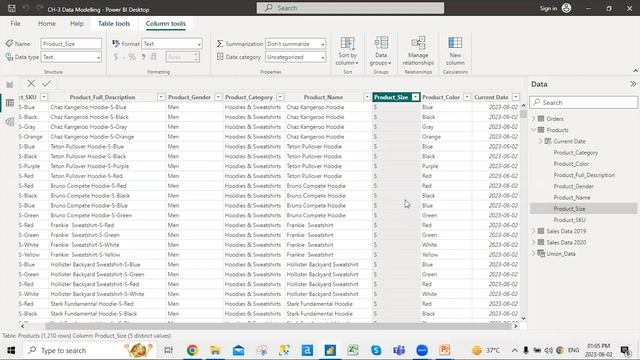Viewport: 640px width, 360px height.
Task: Open filter dropdown for Product_Size column
Action: coord(415,97)
